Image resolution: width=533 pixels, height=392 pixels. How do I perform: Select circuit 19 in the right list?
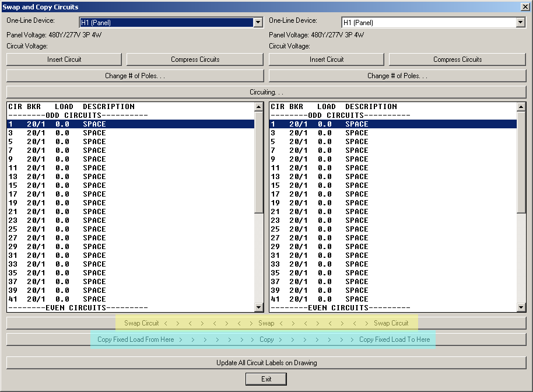point(393,203)
